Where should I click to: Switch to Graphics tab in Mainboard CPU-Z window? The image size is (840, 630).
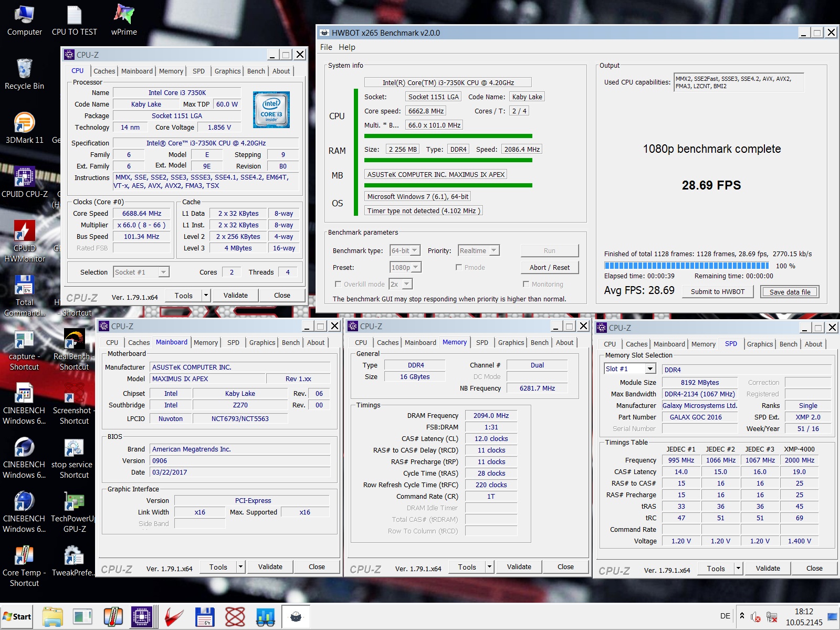click(262, 342)
